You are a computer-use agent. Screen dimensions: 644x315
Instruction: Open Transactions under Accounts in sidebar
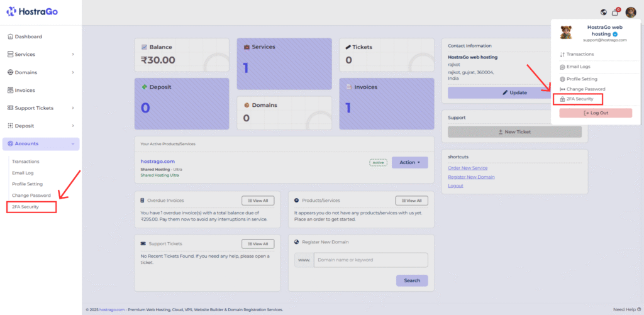(25, 162)
